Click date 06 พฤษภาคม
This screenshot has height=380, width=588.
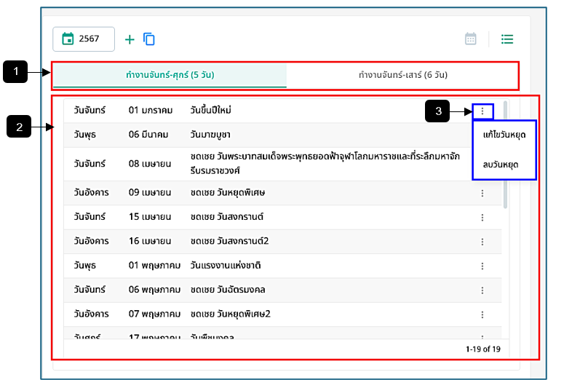pyautogui.click(x=154, y=290)
